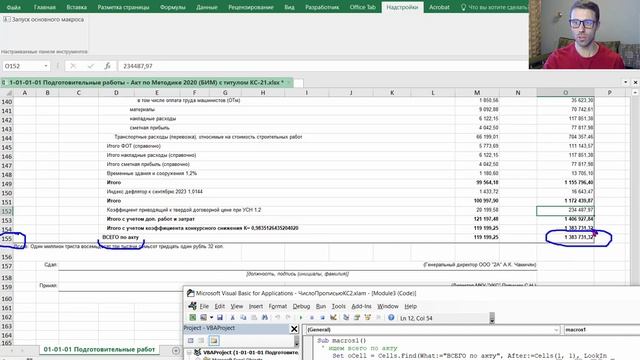
Task: Collapse the VBAProject tree node
Action: pyautogui.click(x=189, y=352)
